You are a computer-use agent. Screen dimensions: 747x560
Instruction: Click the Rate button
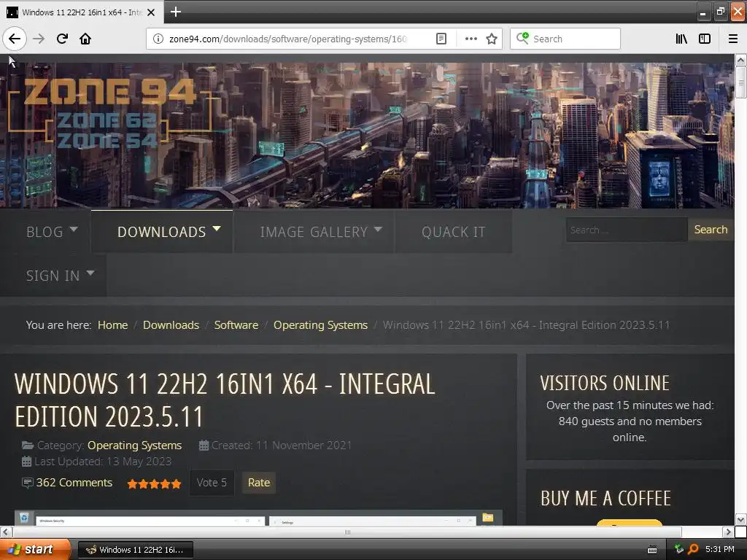[x=259, y=483]
